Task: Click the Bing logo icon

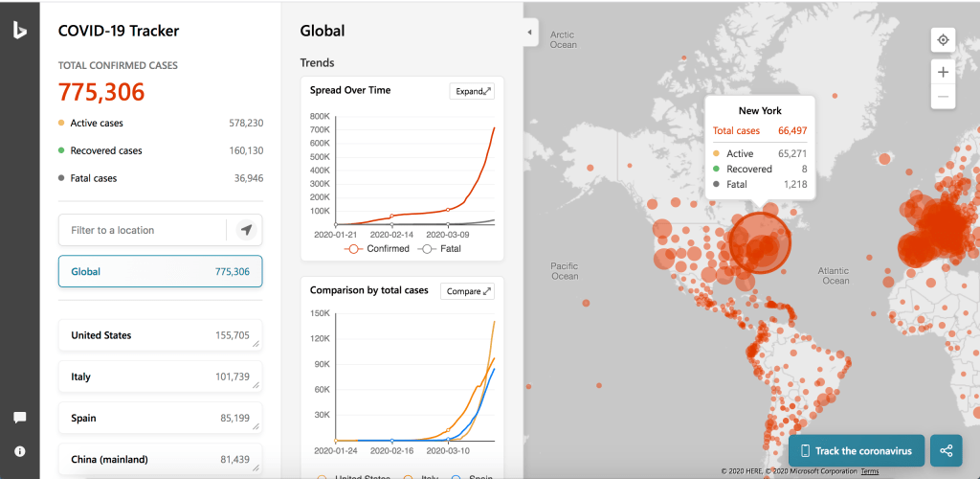Action: coord(19,31)
